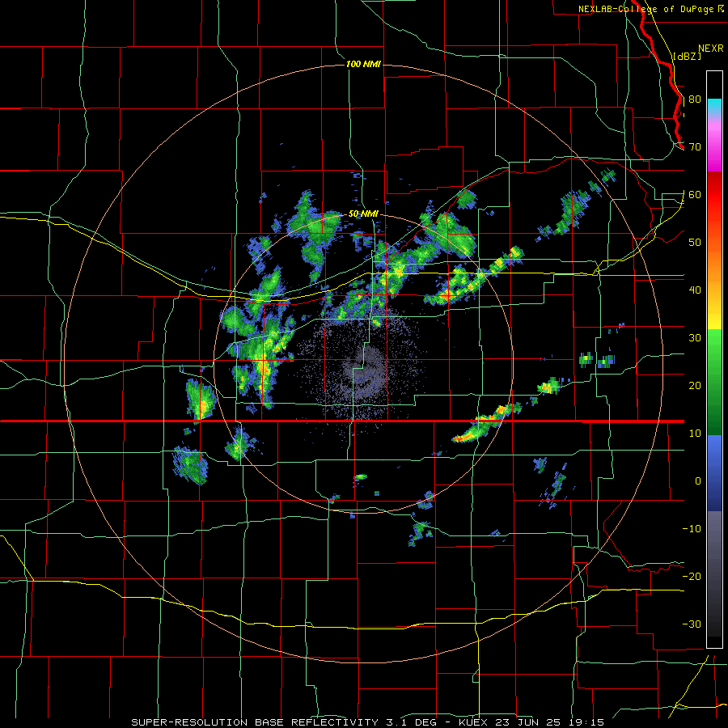Click the 30 value on dBZ scale
728x728 pixels.
(x=695, y=337)
